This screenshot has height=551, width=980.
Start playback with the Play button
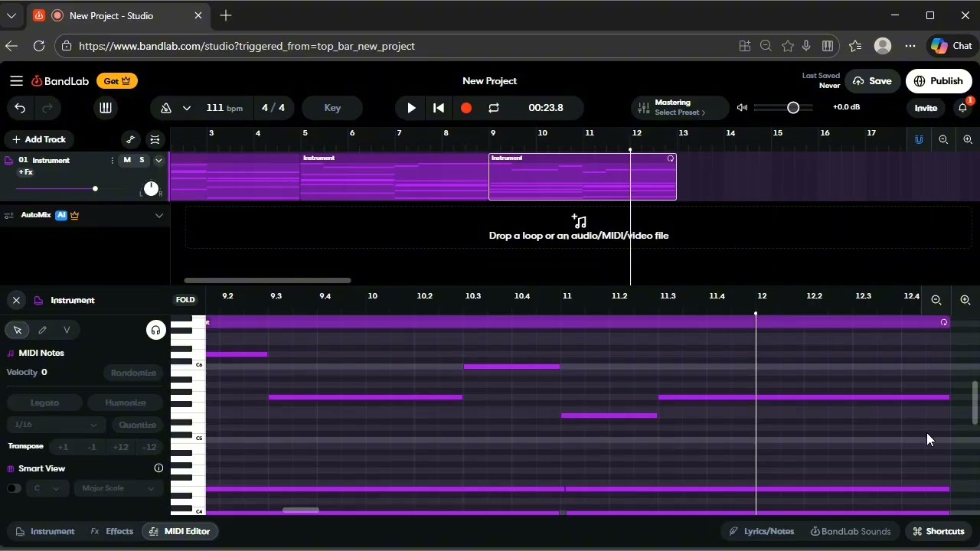point(411,108)
